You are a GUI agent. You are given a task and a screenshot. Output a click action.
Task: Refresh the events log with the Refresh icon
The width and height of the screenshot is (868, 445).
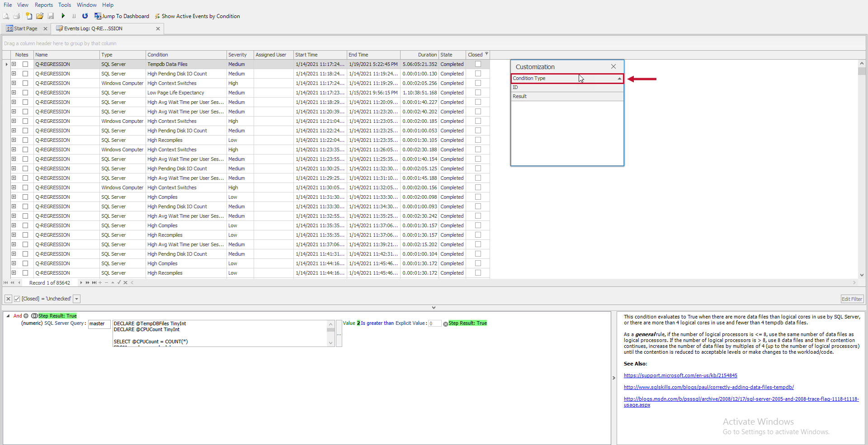coord(85,16)
